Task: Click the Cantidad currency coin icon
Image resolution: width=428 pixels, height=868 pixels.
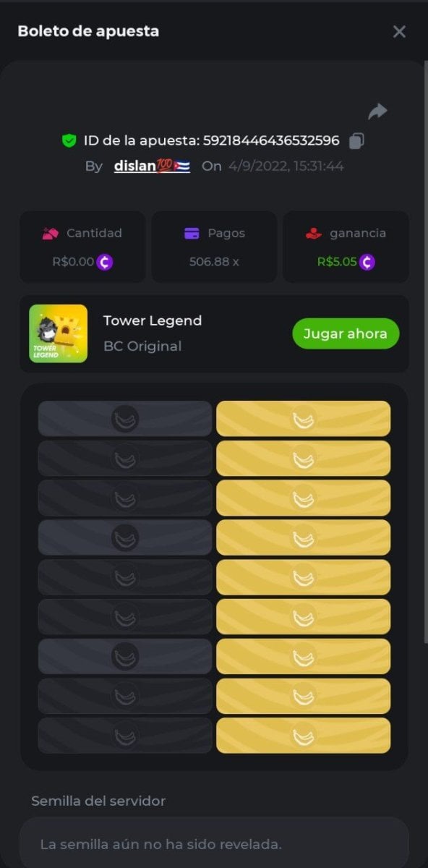Action: click(x=105, y=262)
